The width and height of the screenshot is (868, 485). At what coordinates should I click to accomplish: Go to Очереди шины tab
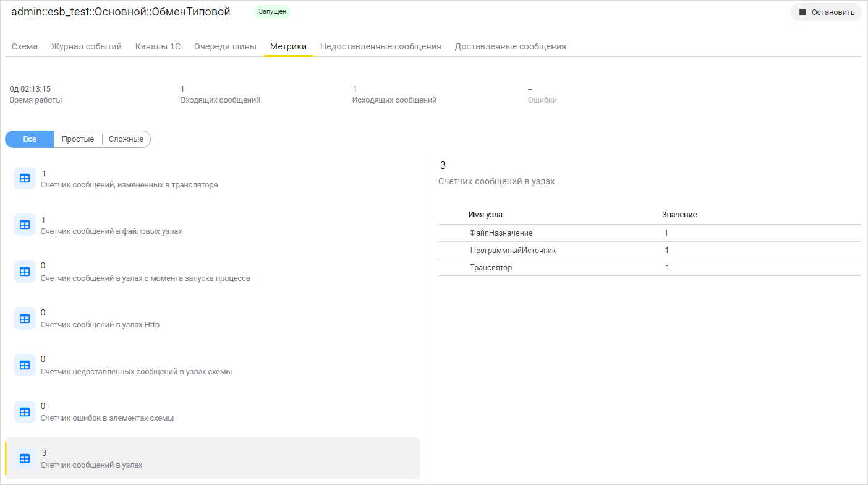coord(225,46)
